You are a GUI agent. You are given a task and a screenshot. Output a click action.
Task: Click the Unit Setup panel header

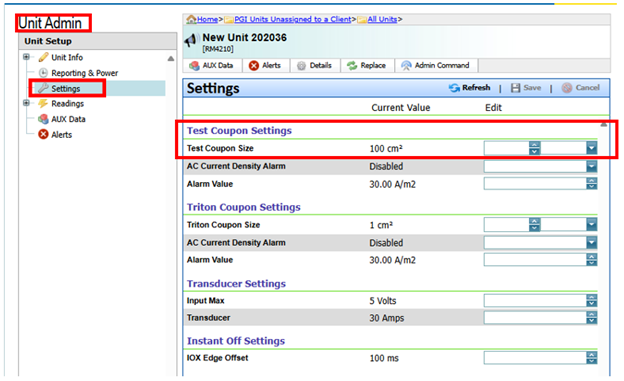pyautogui.click(x=98, y=41)
